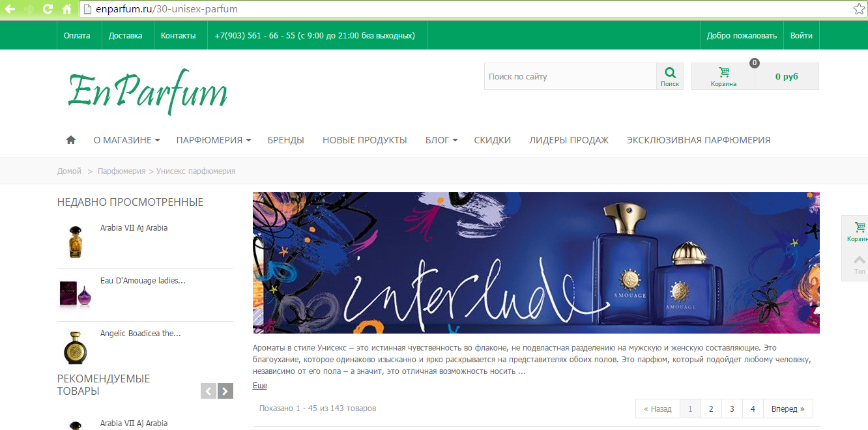Expand the О МАГАЗИНЕ dropdown menu
Screen dimensions: 868x430
point(126,140)
